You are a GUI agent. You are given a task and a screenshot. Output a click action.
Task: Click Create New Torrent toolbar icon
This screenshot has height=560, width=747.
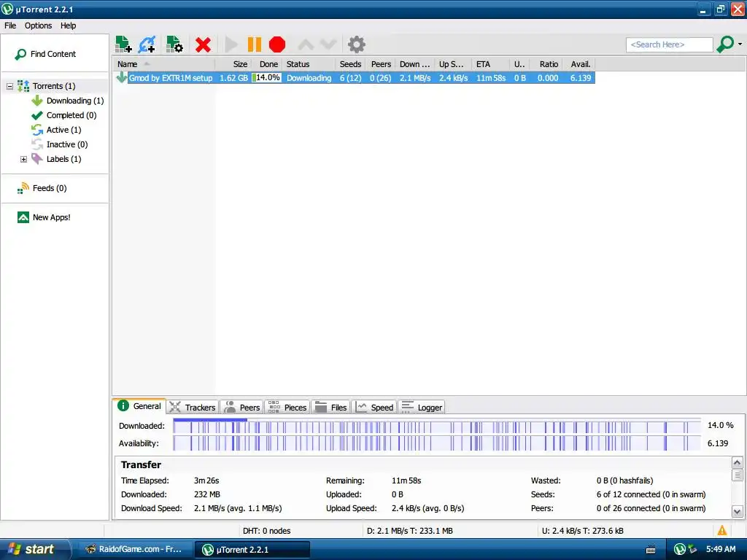coord(174,44)
